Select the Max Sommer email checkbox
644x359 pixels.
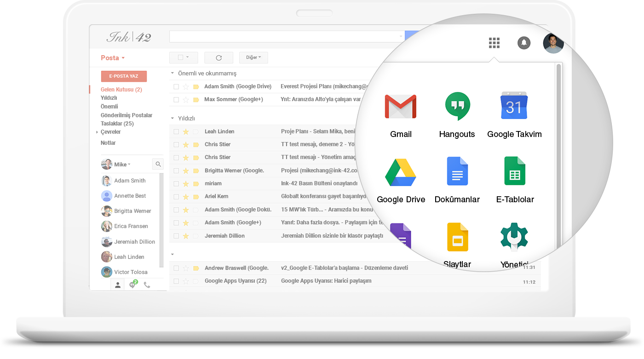pos(176,99)
